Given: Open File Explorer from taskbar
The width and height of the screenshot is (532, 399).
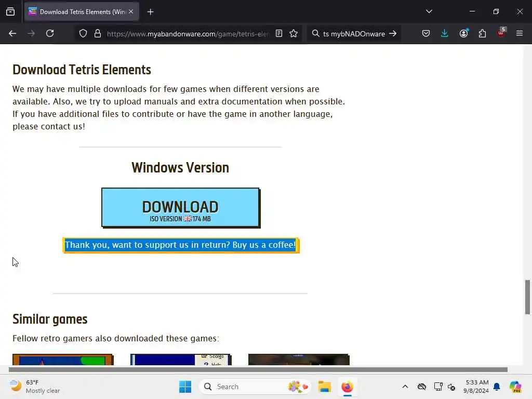Looking at the screenshot, I should [x=324, y=387].
